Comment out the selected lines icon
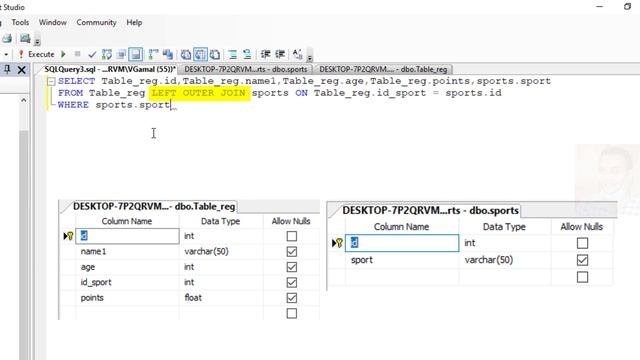Image resolution: width=640 pixels, height=360 pixels. (233, 54)
